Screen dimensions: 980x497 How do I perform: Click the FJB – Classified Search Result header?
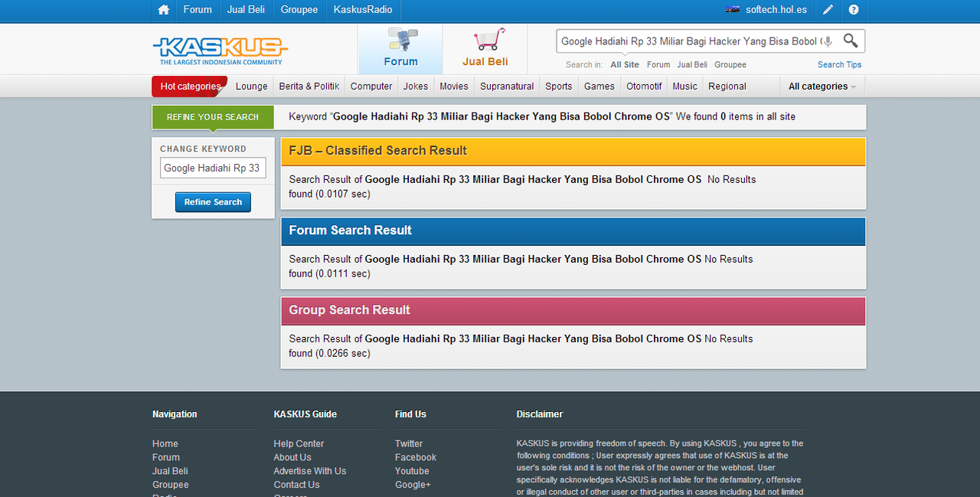pos(573,151)
